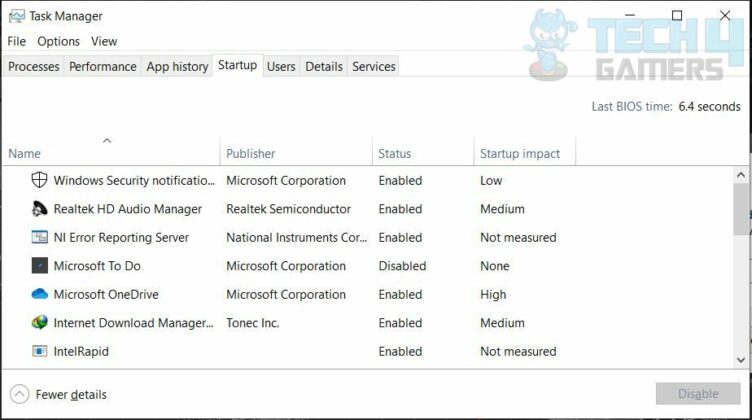Collapse view with Fewer details chevron
752x420 pixels.
(x=19, y=394)
